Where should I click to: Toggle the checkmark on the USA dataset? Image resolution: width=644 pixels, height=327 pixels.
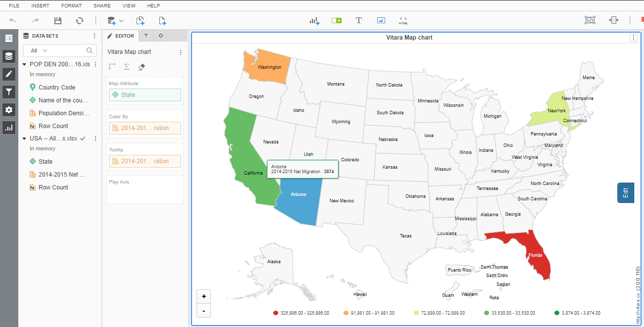click(x=83, y=138)
